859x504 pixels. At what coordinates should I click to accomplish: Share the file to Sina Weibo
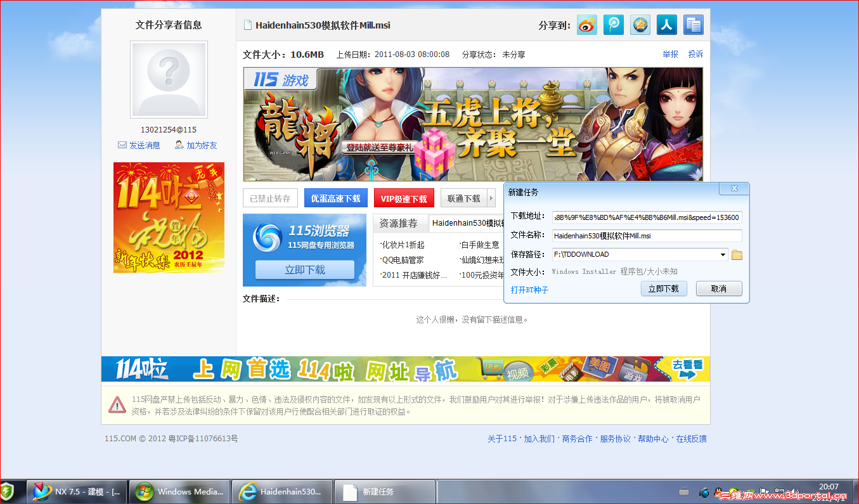pyautogui.click(x=587, y=25)
